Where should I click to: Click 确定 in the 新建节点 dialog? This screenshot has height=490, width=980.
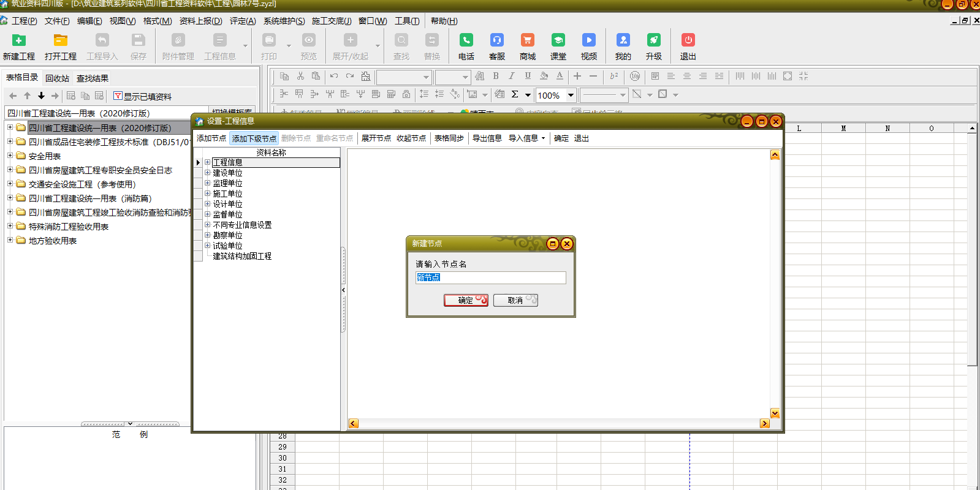pos(466,300)
